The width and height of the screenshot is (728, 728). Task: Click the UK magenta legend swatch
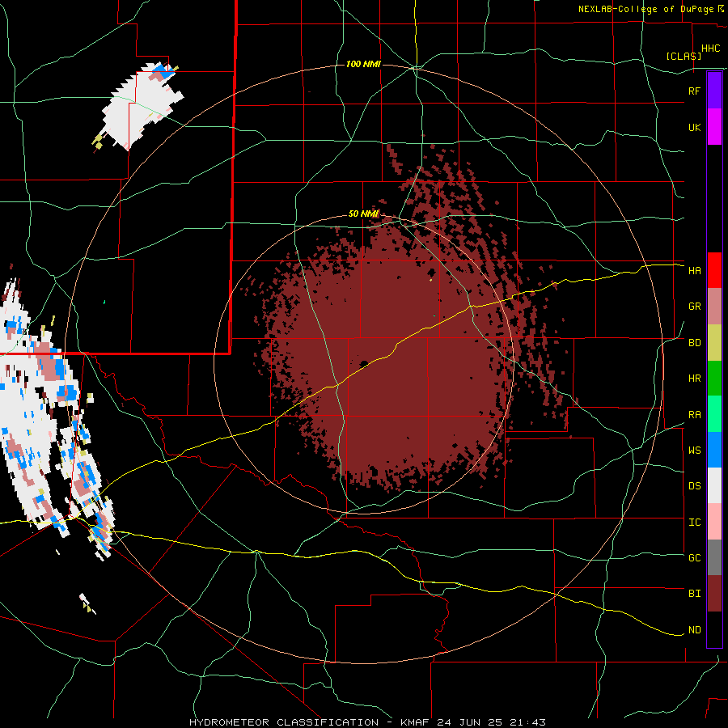click(x=714, y=127)
